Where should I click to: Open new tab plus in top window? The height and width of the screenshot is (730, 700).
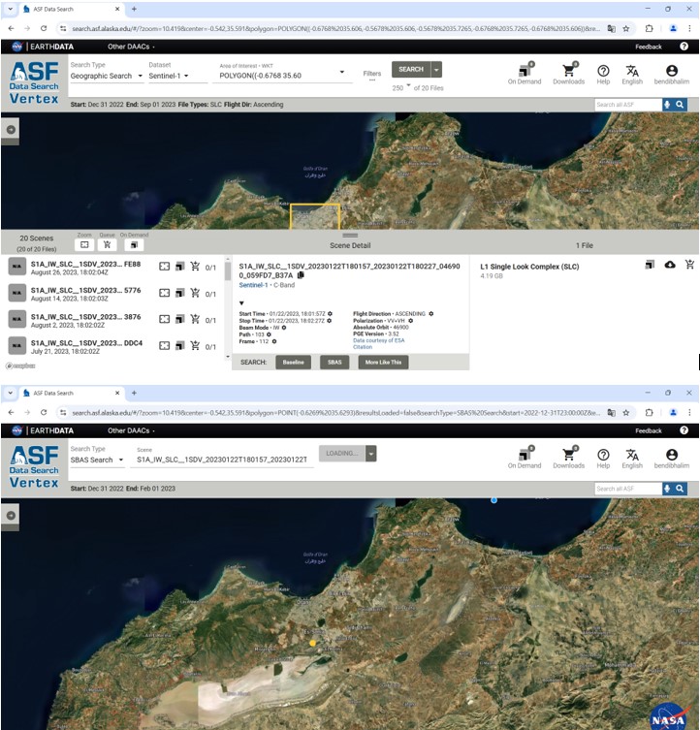click(134, 9)
